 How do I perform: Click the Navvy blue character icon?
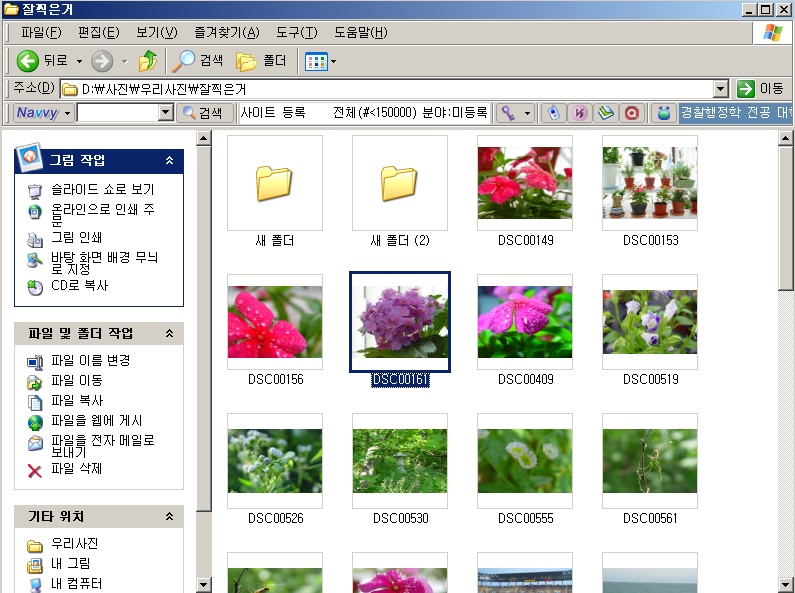664,113
